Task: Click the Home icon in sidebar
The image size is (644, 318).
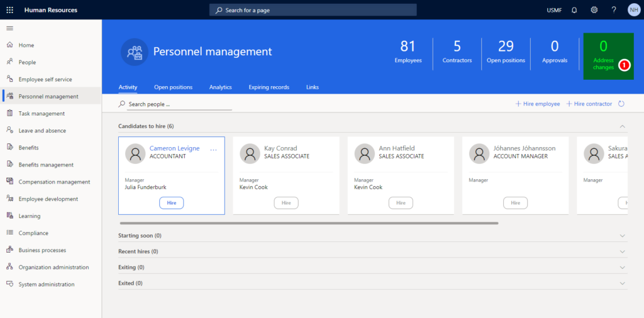Action: [10, 45]
